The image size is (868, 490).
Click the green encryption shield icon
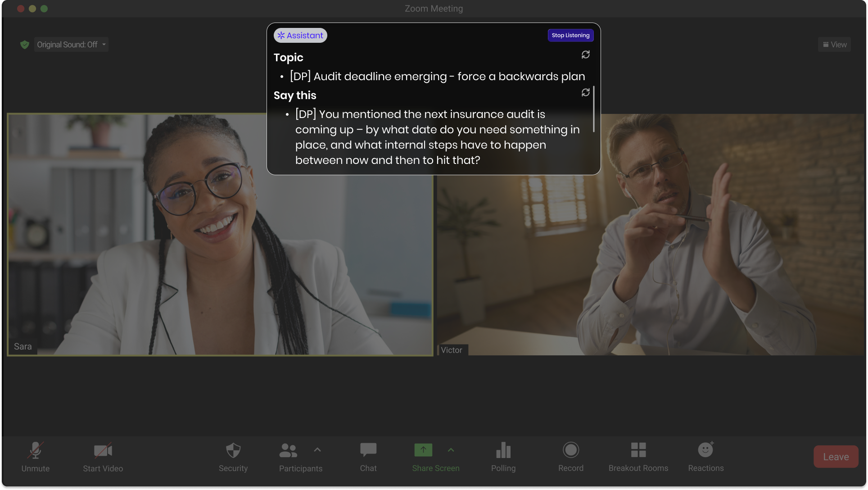click(x=25, y=45)
